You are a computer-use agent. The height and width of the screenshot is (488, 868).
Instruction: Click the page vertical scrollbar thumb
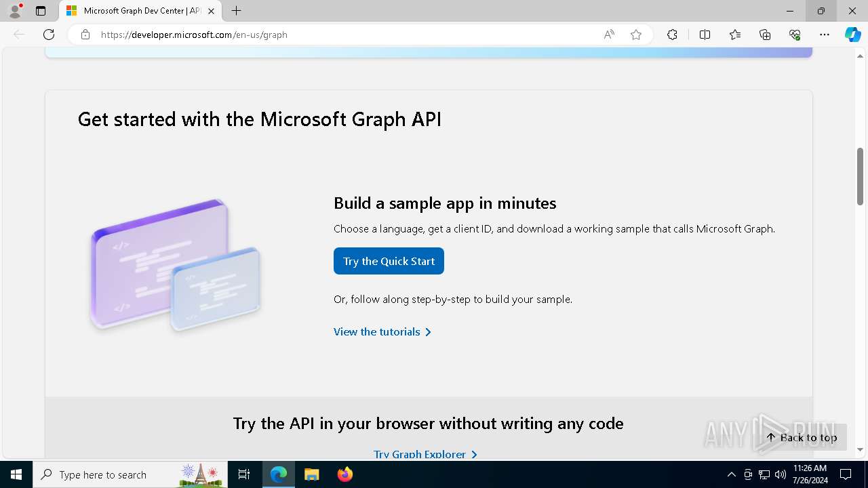click(860, 176)
